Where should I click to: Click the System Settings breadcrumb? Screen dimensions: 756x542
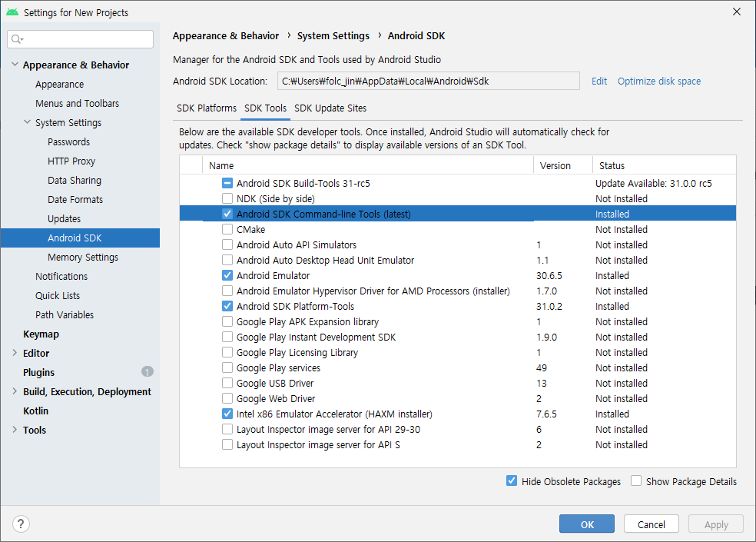coord(333,35)
